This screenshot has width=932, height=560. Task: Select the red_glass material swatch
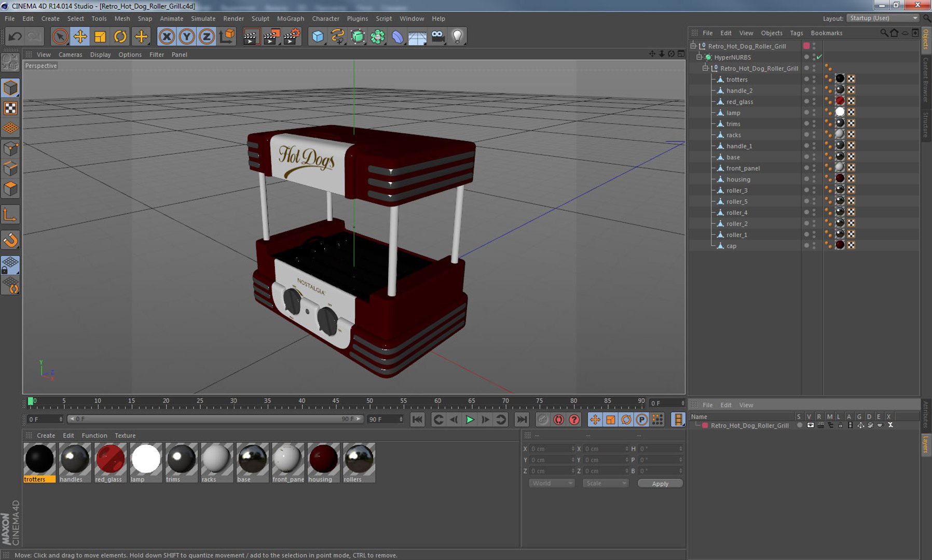coord(110,463)
